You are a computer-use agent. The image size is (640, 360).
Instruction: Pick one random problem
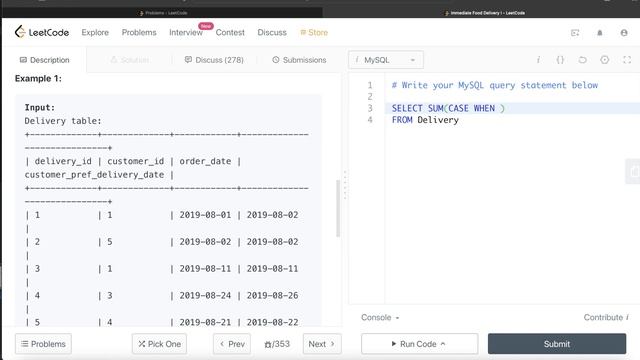(x=159, y=344)
